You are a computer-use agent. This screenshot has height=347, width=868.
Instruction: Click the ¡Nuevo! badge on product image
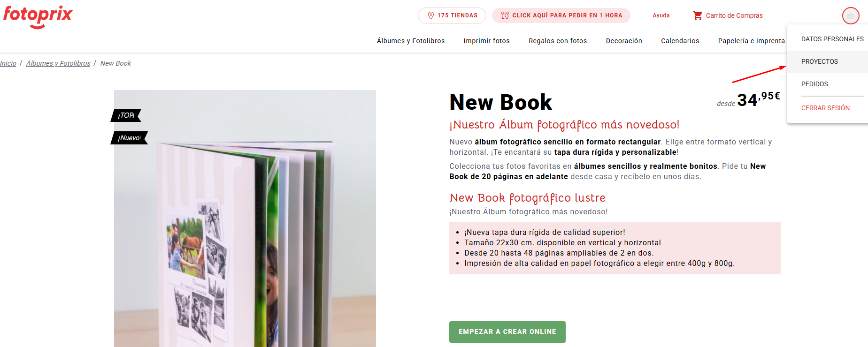129,138
